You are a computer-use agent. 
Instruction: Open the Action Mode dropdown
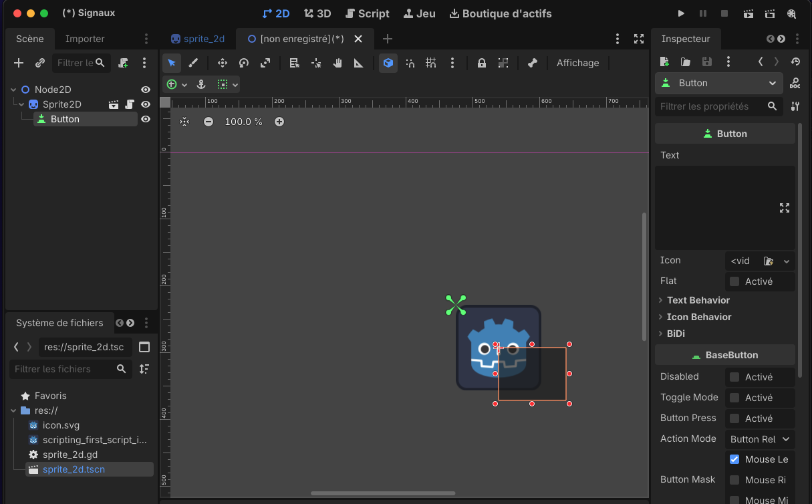(x=760, y=439)
